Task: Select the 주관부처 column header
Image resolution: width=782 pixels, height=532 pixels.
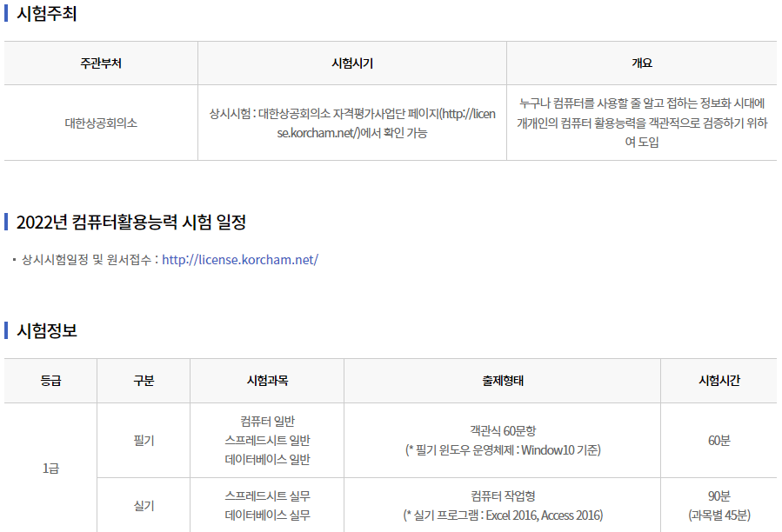Action: [101, 63]
